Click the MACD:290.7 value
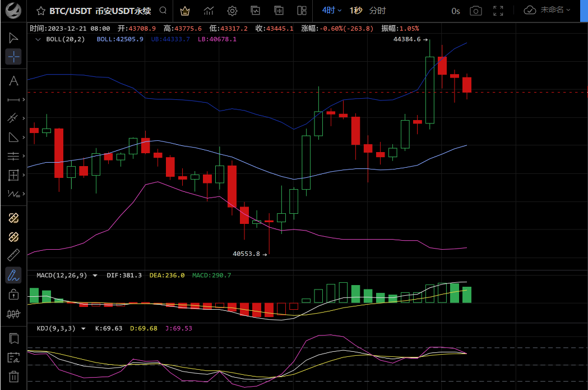This screenshot has height=390, width=588. (x=211, y=275)
